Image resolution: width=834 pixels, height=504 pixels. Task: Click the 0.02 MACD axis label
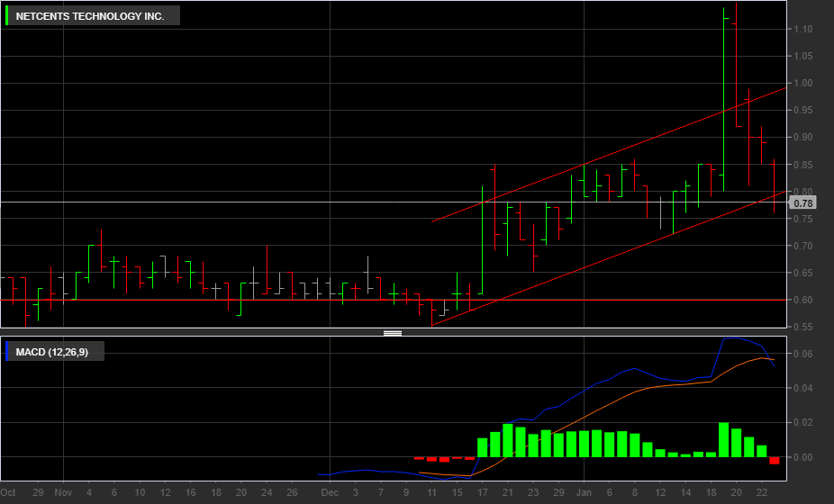pos(803,423)
